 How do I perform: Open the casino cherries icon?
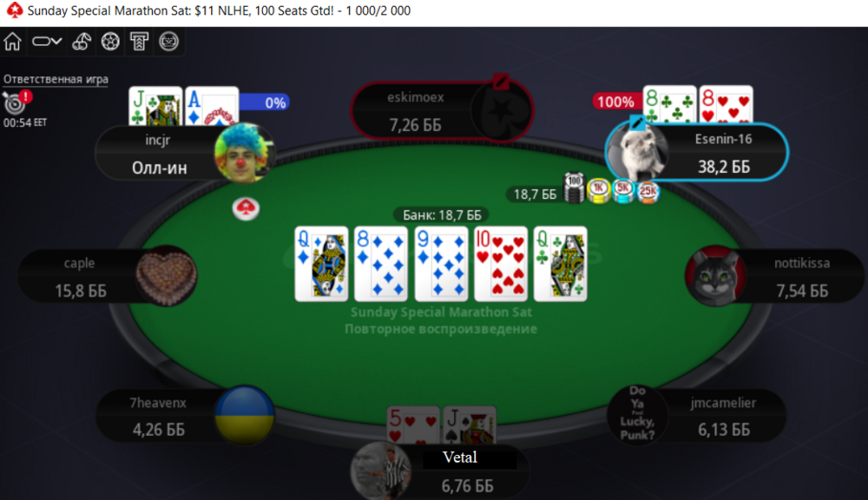pyautogui.click(x=82, y=42)
